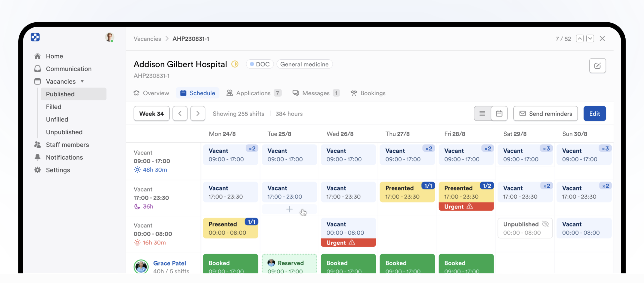Click the yellow status icon beside hospital name

[x=235, y=64]
